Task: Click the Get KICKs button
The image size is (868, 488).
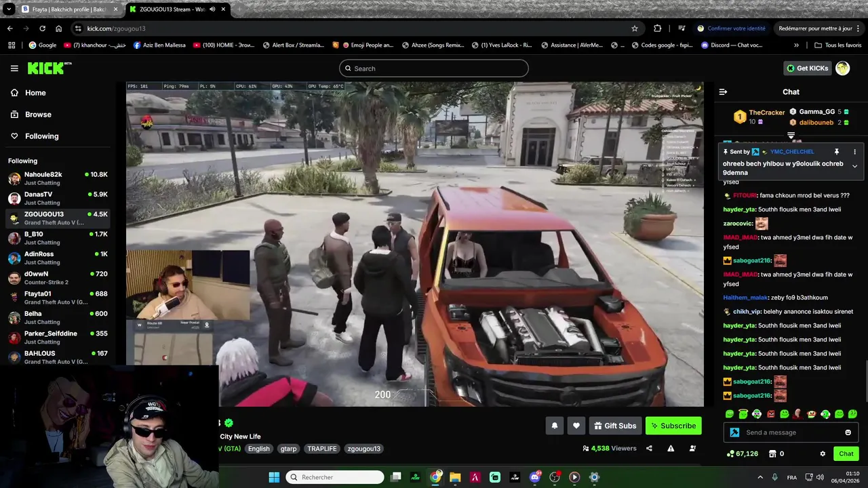Action: 807,68
